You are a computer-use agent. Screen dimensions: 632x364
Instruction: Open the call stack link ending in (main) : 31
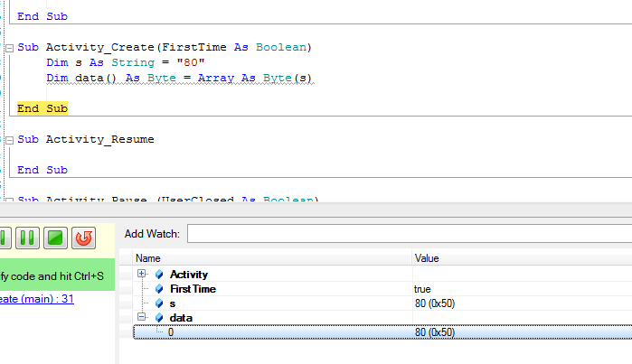pyautogui.click(x=36, y=299)
